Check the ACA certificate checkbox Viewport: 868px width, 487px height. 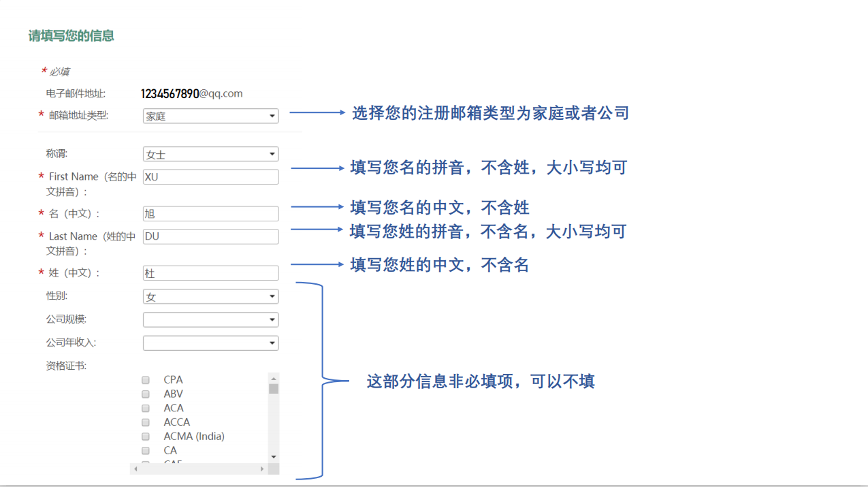145,408
